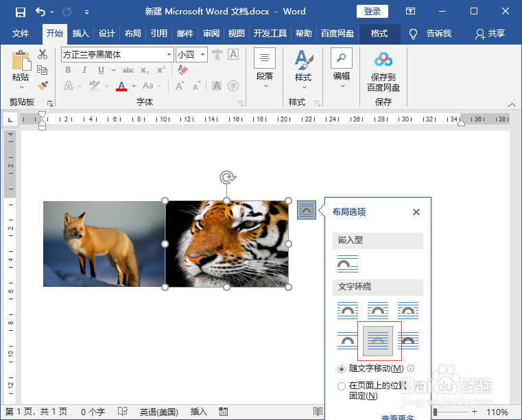Click the 告诉我 search box

[x=439, y=34]
